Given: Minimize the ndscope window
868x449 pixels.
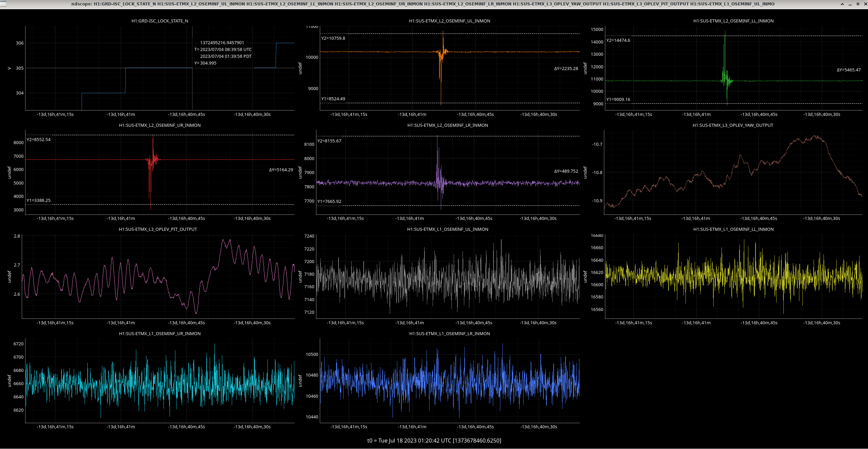Looking at the screenshot, I should point(850,4).
